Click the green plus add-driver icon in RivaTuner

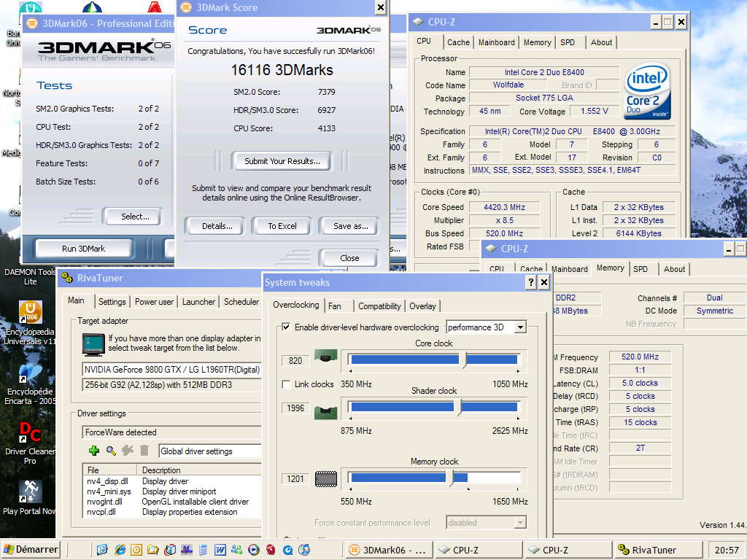(x=94, y=451)
